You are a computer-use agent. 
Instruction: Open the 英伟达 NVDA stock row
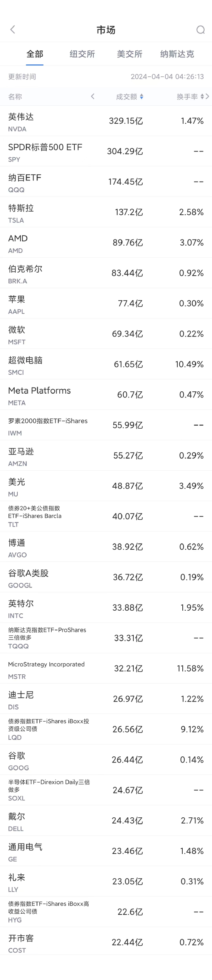pos(106,121)
